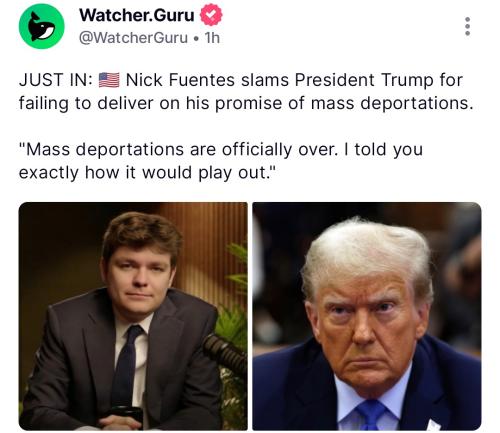
Task: Click the blue tie in right photo
Action: point(371,415)
